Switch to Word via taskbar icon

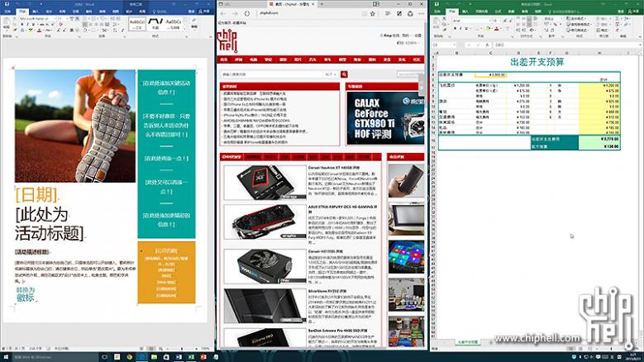click(179, 357)
